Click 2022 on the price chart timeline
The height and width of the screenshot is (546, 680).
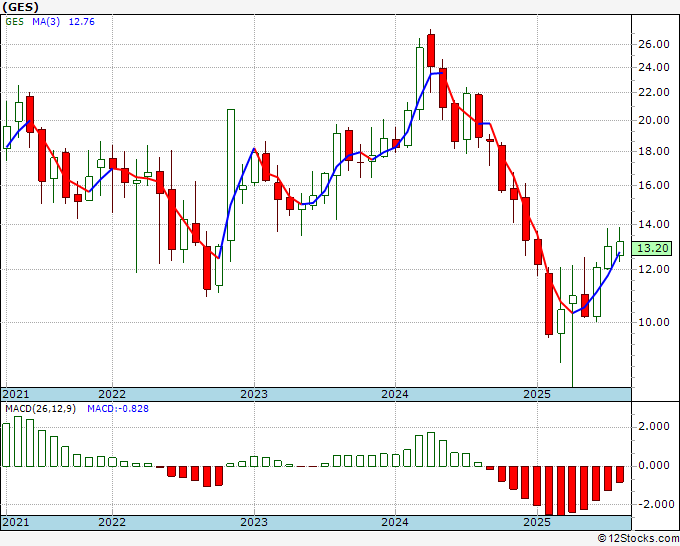coord(112,394)
